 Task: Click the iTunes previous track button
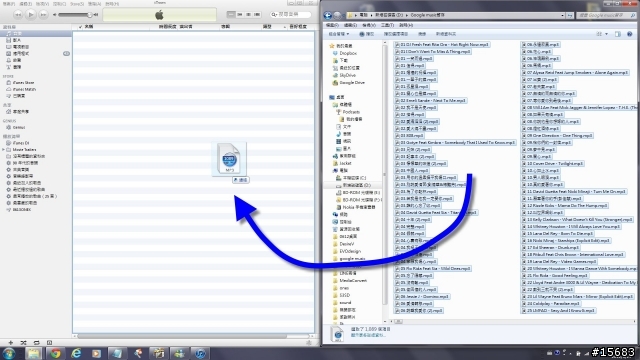(18, 15)
